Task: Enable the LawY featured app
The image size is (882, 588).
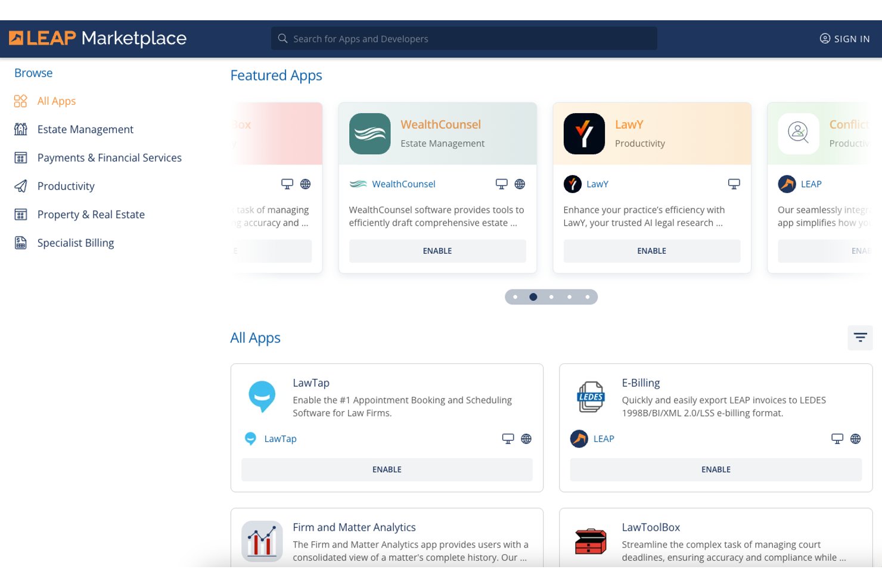Action: pos(652,251)
